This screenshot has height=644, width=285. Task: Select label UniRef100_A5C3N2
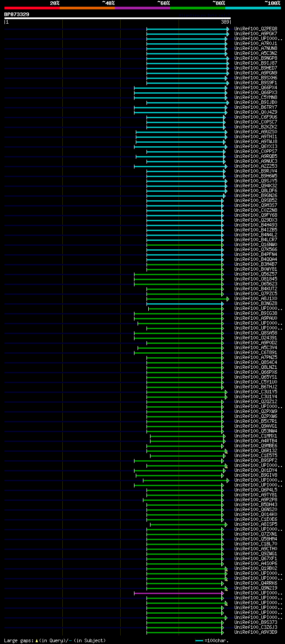[x=256, y=53]
